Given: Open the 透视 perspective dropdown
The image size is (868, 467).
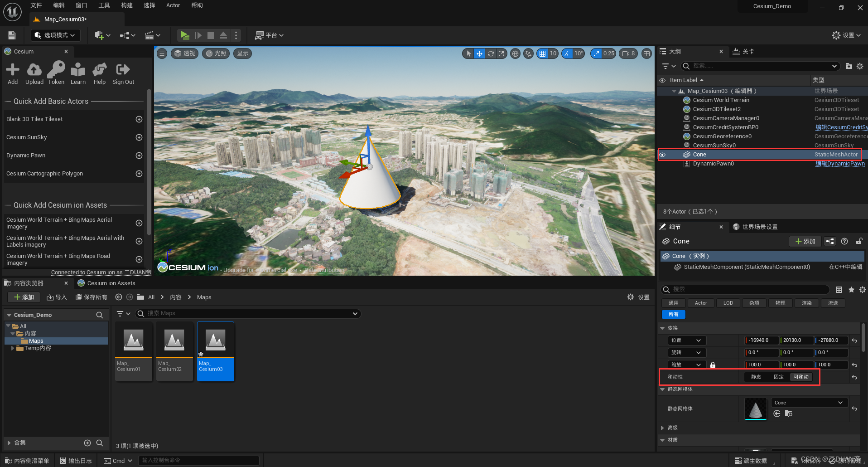Looking at the screenshot, I should [184, 54].
